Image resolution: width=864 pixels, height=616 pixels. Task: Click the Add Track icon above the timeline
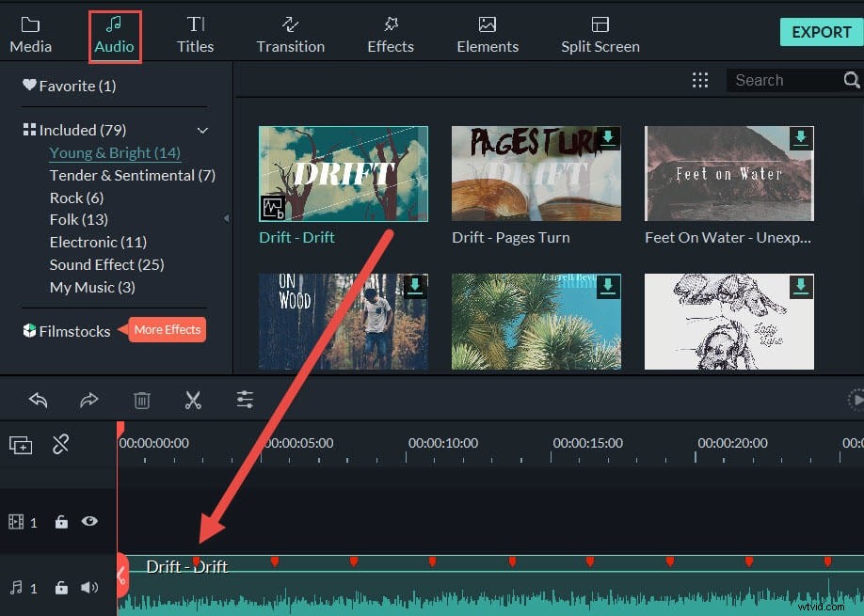pyautogui.click(x=20, y=443)
